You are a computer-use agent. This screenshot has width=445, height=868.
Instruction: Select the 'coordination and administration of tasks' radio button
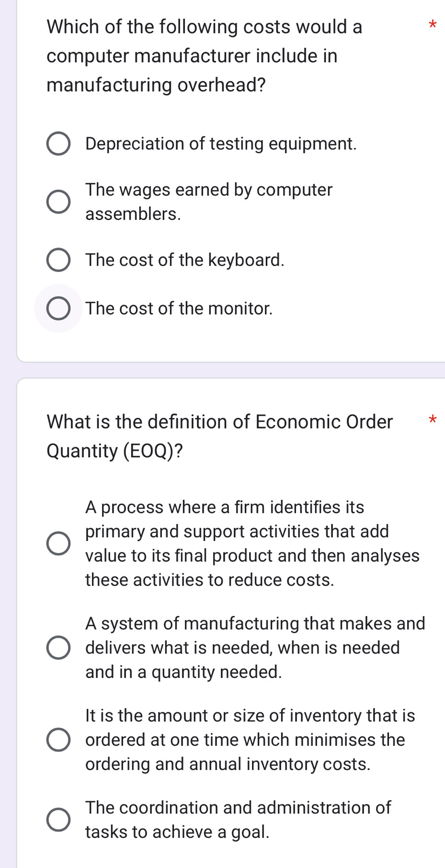click(58, 820)
